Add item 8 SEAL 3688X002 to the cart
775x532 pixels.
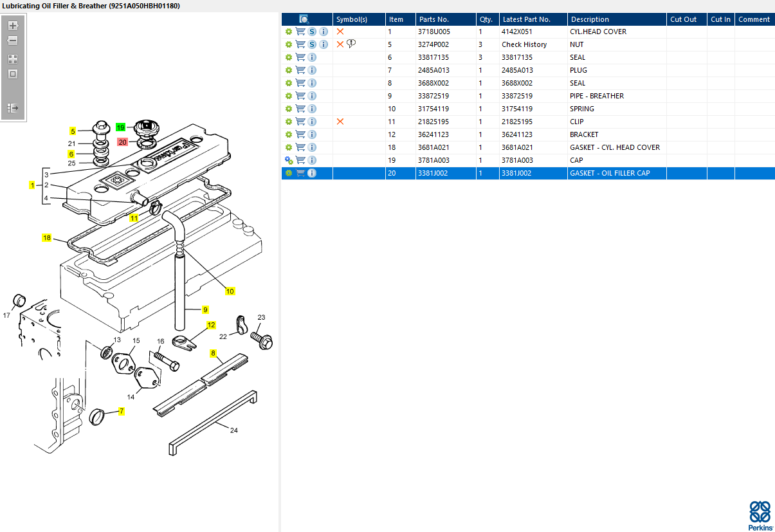tap(300, 83)
